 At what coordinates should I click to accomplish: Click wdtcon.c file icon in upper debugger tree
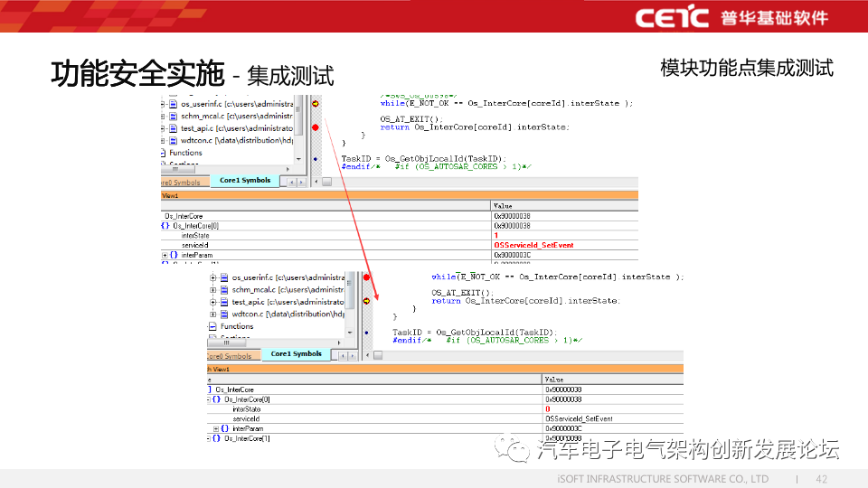point(173,141)
